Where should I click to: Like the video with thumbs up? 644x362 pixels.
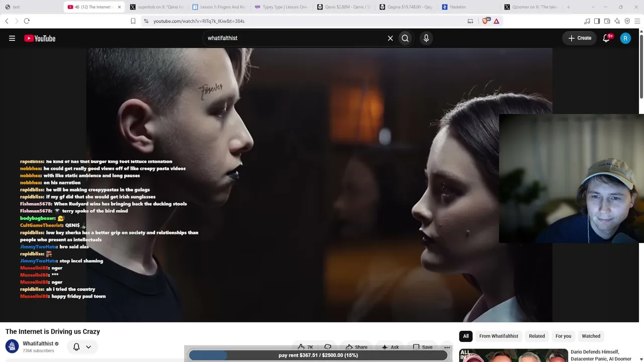click(305, 347)
